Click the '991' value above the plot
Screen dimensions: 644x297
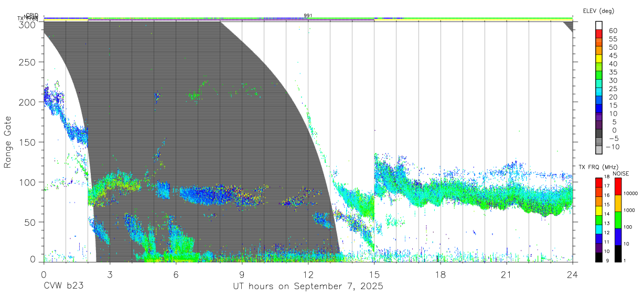click(308, 16)
